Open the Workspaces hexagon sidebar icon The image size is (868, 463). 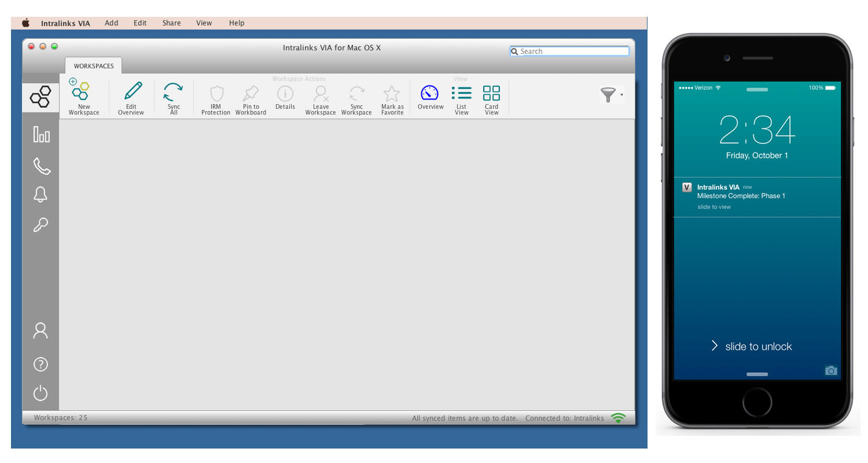(41, 97)
